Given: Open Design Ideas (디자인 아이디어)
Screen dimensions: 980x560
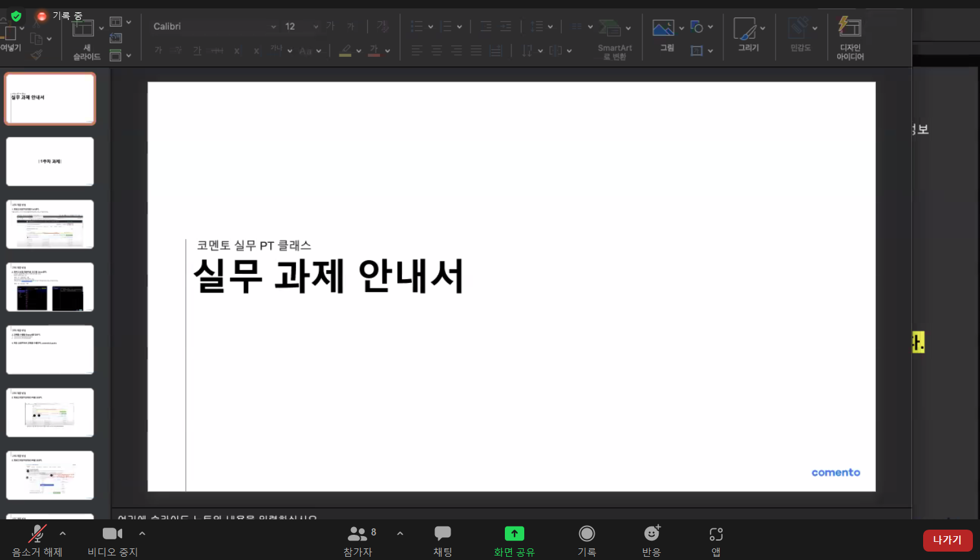Looking at the screenshot, I should pos(850,38).
